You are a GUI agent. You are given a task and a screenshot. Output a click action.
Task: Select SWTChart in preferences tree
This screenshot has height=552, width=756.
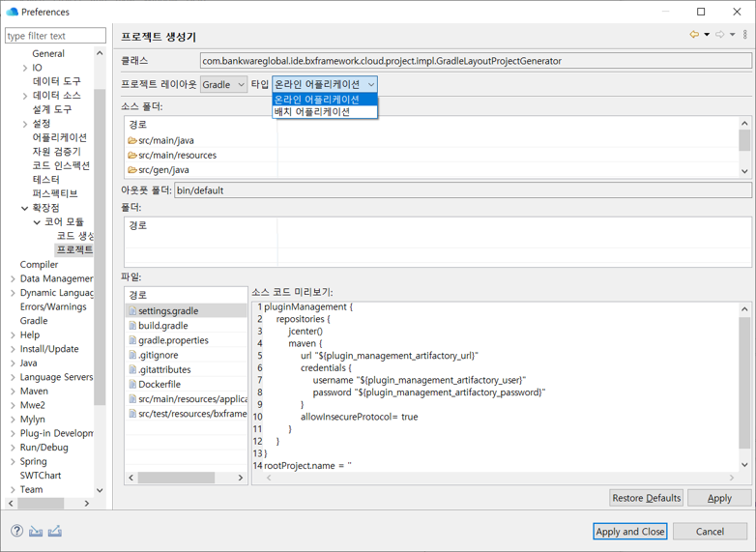[x=41, y=476]
